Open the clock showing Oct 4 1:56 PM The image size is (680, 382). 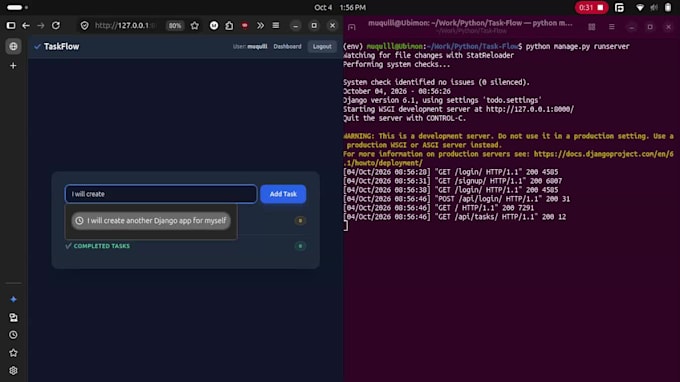click(x=340, y=7)
